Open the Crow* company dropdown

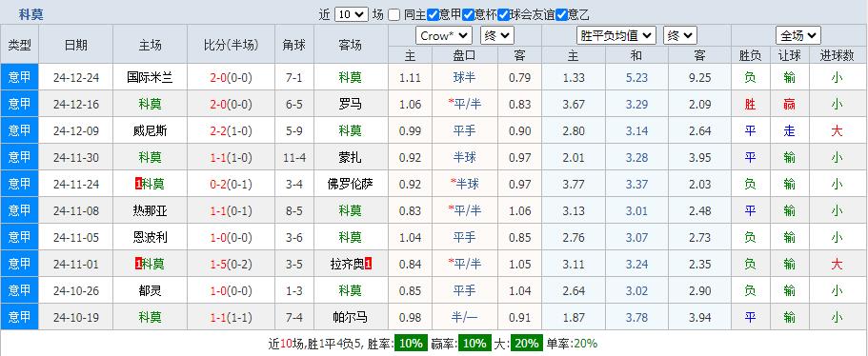444,36
